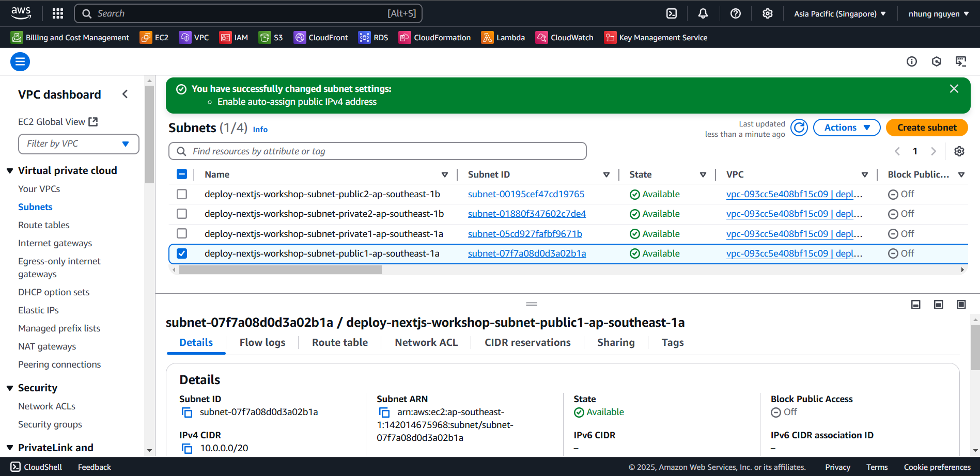Click the horizontal table scrollbar

tap(281, 269)
